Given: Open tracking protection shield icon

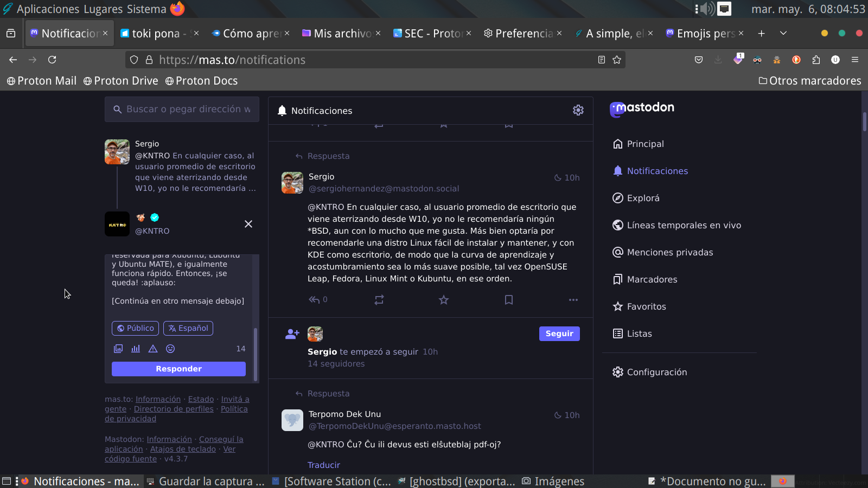Looking at the screenshot, I should click(134, 60).
